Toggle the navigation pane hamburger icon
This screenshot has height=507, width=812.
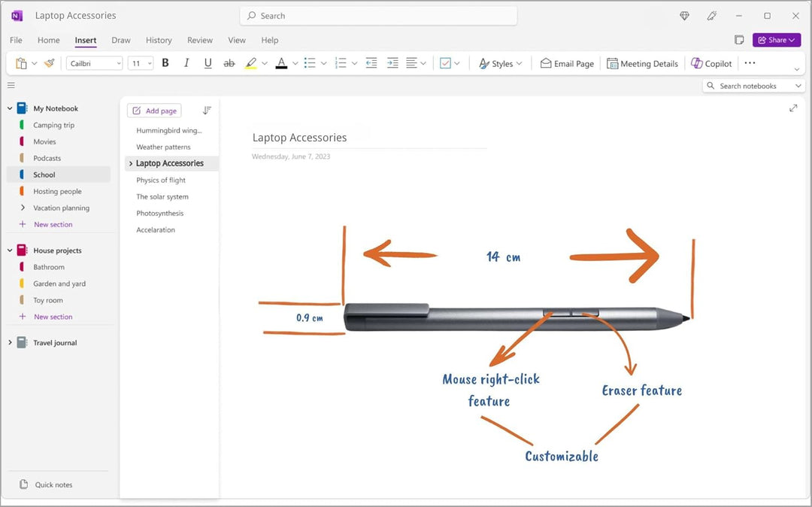coord(11,86)
